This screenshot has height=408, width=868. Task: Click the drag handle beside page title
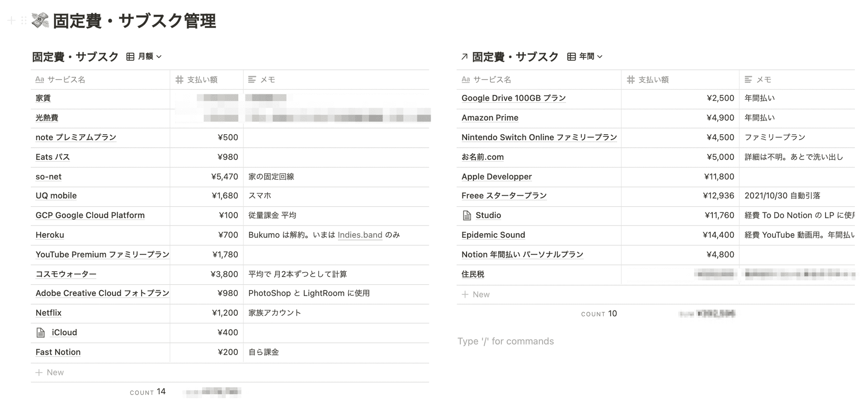pos(24,21)
